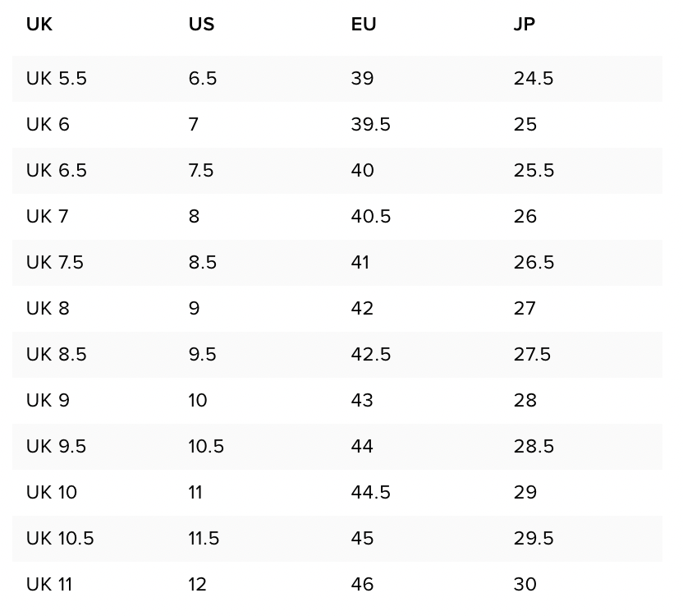Click JP size 30 cell

[525, 585]
